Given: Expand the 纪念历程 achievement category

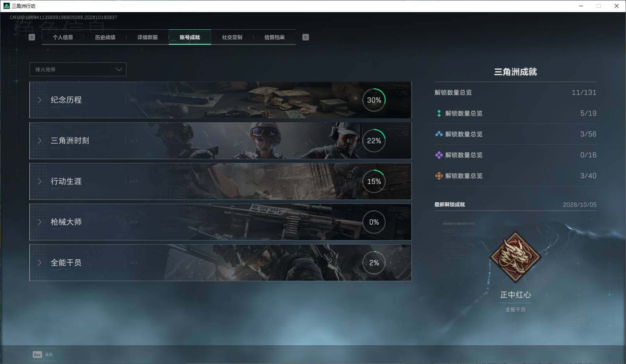Looking at the screenshot, I should [220, 100].
